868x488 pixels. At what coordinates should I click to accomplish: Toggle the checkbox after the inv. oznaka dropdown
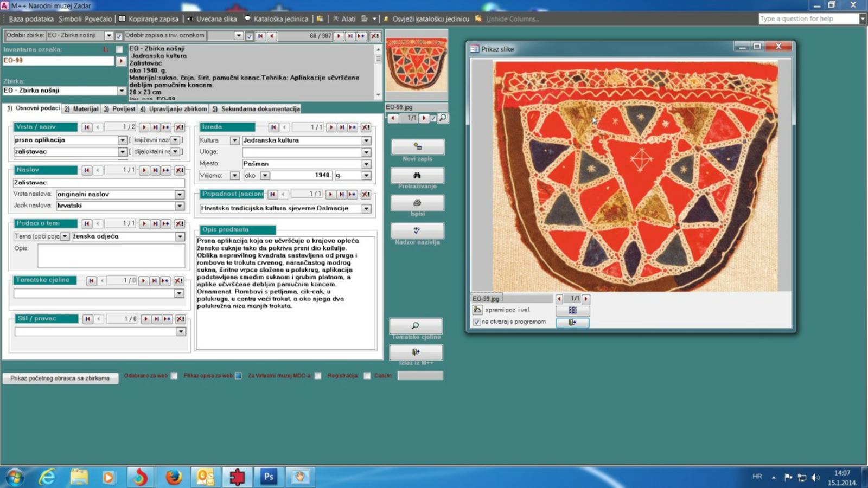pyautogui.click(x=250, y=36)
